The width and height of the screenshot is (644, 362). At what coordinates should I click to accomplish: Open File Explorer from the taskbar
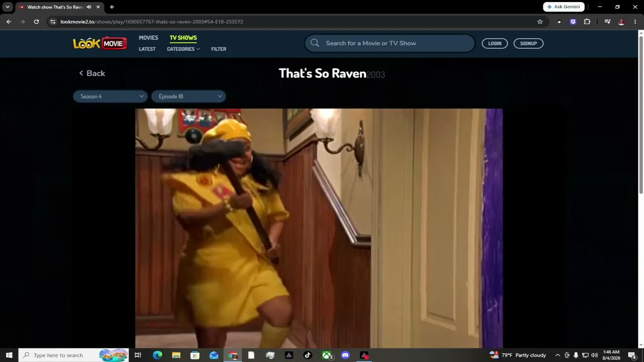[x=176, y=355]
